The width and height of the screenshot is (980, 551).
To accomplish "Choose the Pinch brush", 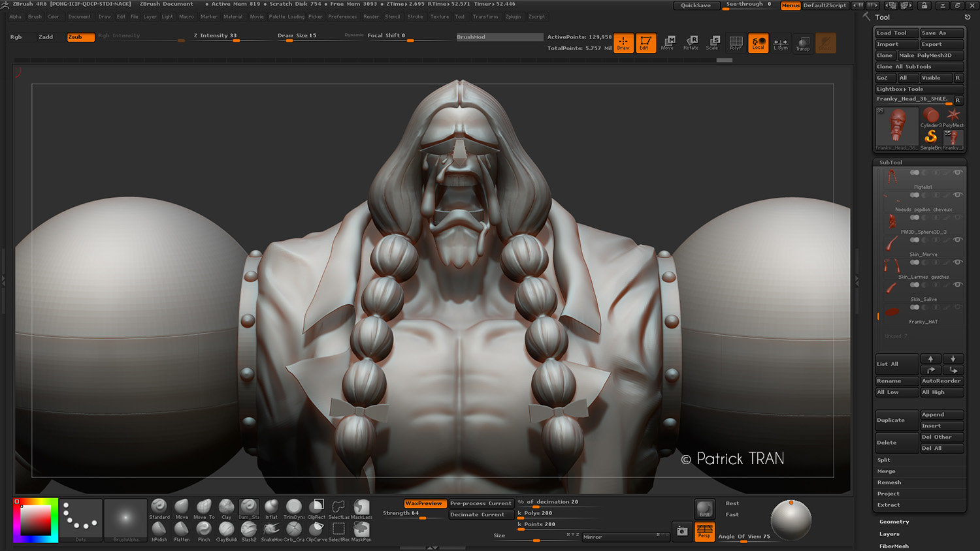I will [x=204, y=531].
